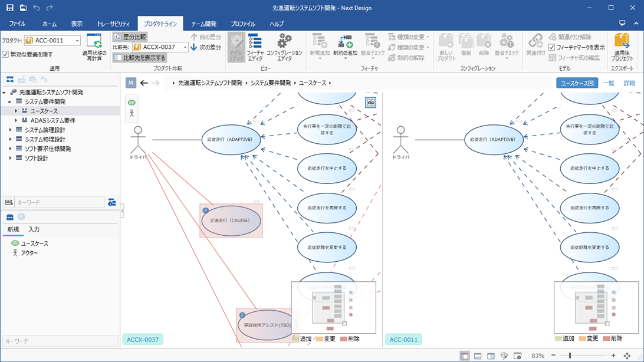Open the 比較先 ACCX-0037 dropdown
Viewport: 644px width, 362px height.
(185, 47)
